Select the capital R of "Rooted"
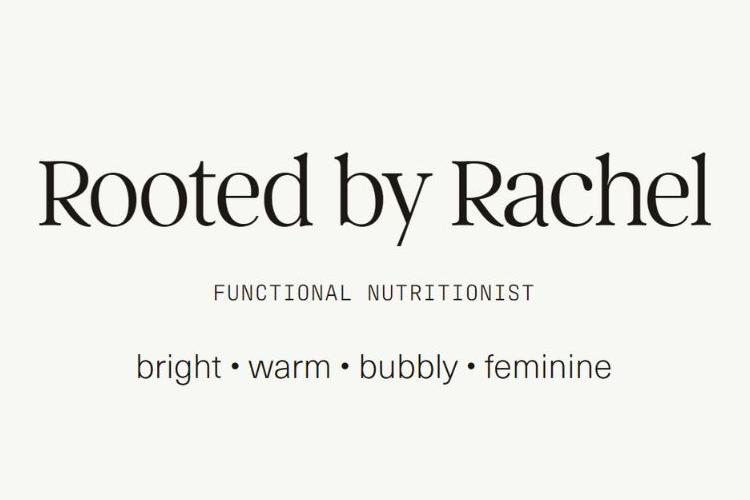 65,194
